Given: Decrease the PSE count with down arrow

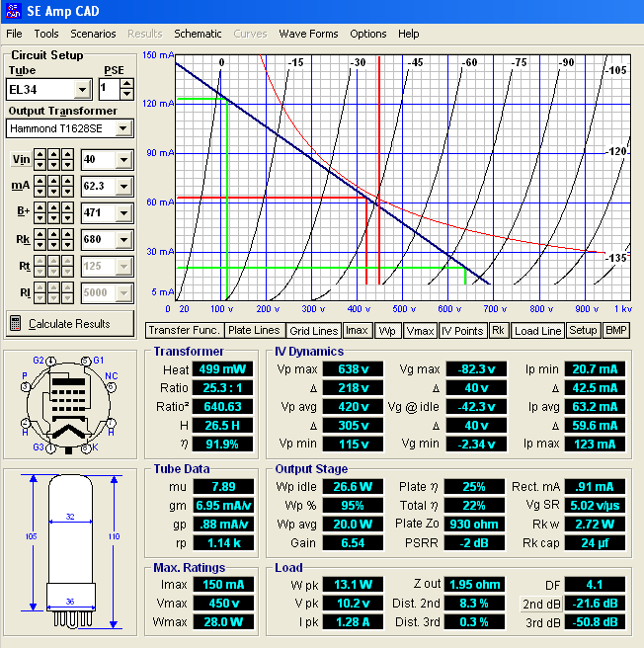Looking at the screenshot, I should pos(126,95).
